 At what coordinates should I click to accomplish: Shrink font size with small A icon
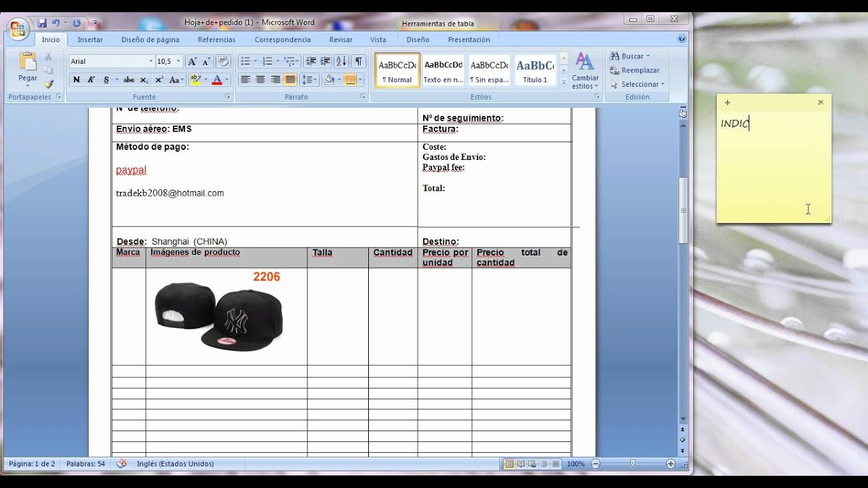[207, 61]
